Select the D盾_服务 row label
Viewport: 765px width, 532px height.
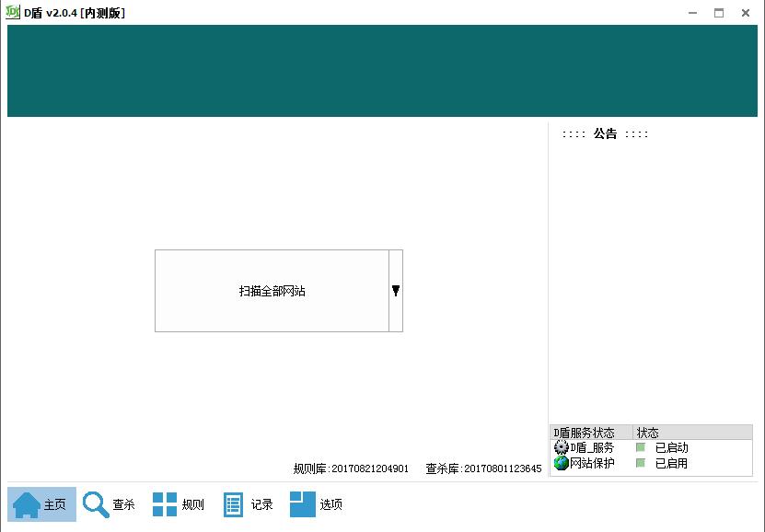[592, 447]
